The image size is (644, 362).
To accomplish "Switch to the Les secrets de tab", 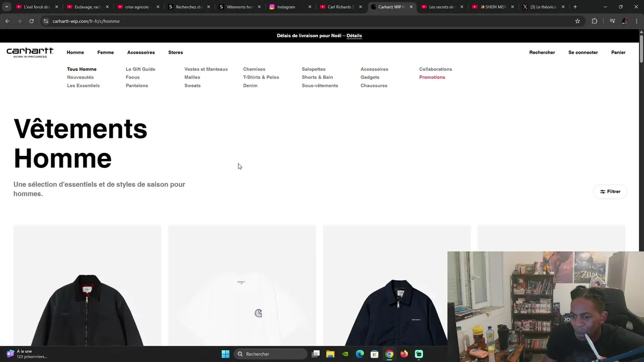I will click(x=441, y=7).
